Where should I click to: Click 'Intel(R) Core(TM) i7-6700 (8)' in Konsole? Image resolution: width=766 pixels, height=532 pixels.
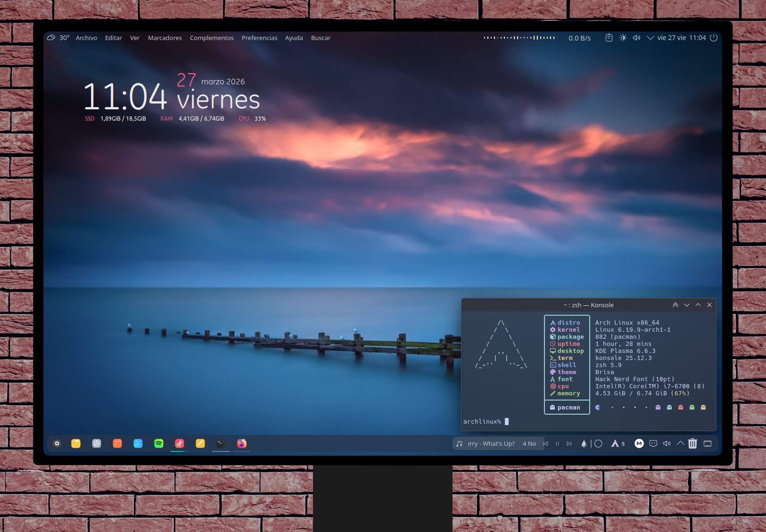click(x=650, y=386)
